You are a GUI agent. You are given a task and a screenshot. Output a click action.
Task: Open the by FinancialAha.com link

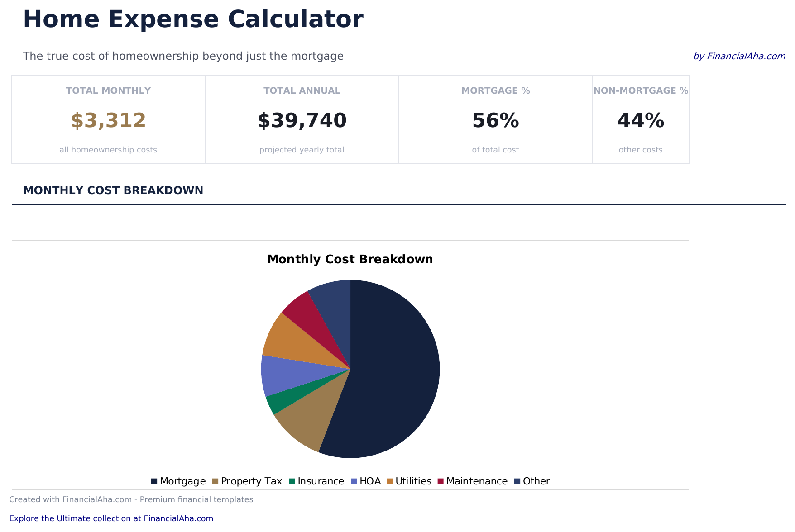pos(738,56)
